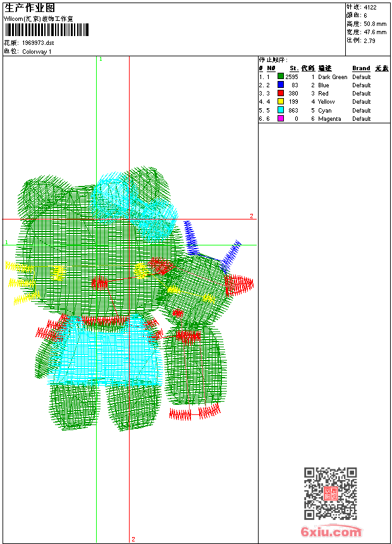Click the '元素' column header
Viewport: 392px width, 544px height.
click(382, 68)
